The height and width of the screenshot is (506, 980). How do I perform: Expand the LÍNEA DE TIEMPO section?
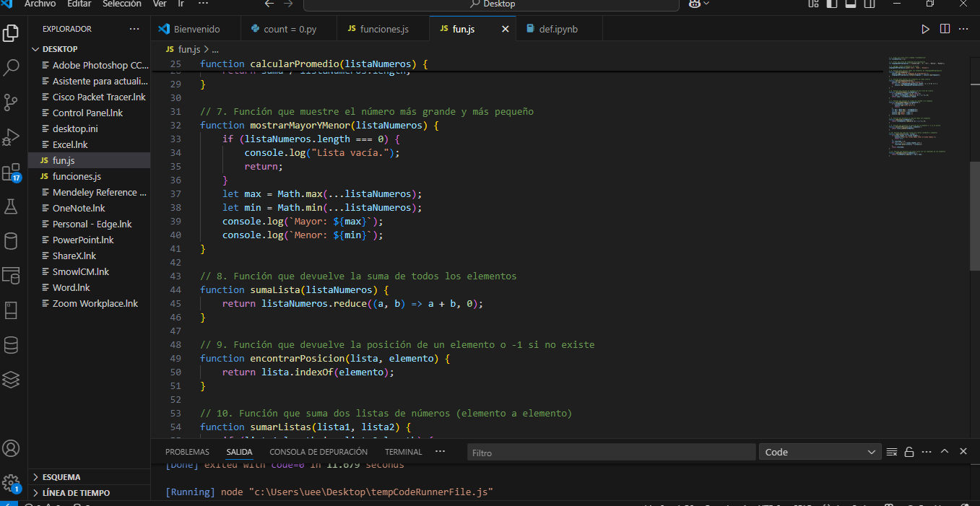tap(89, 493)
